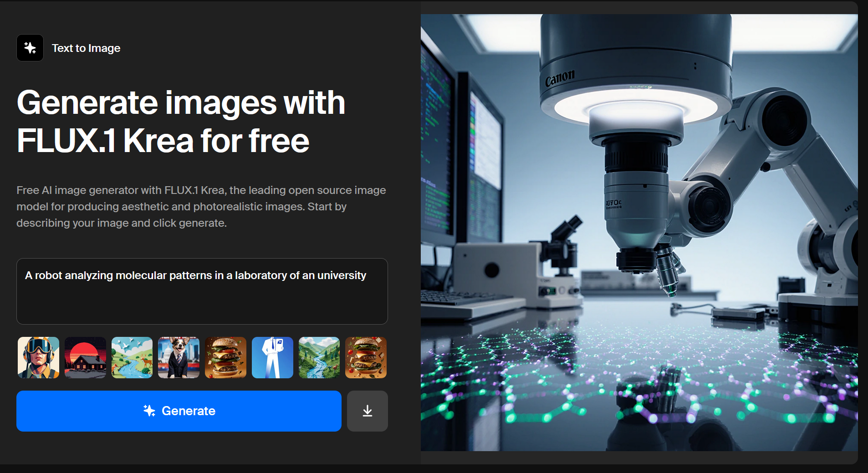The image size is (868, 473).
Task: Choose the pixel-art cabin at sunset thumbnail
Action: (85, 357)
